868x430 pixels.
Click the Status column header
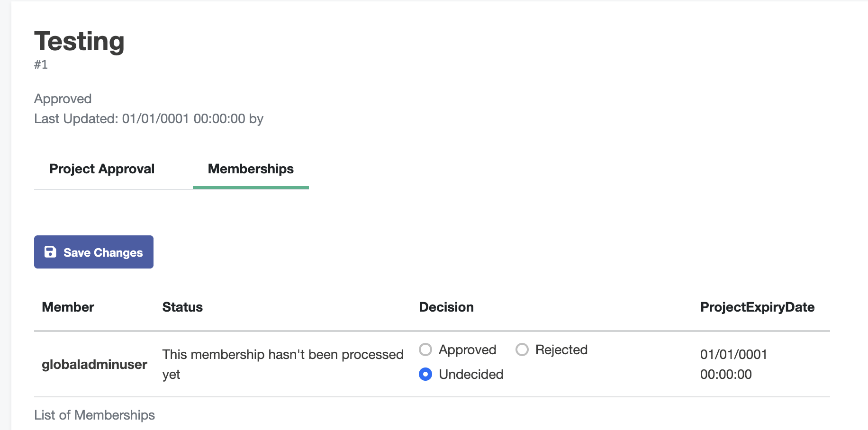click(x=182, y=307)
